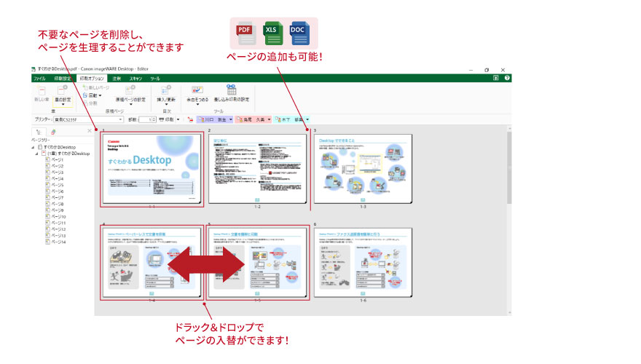
Task: Open the スキャン ribbon tab
Action: pos(135,79)
